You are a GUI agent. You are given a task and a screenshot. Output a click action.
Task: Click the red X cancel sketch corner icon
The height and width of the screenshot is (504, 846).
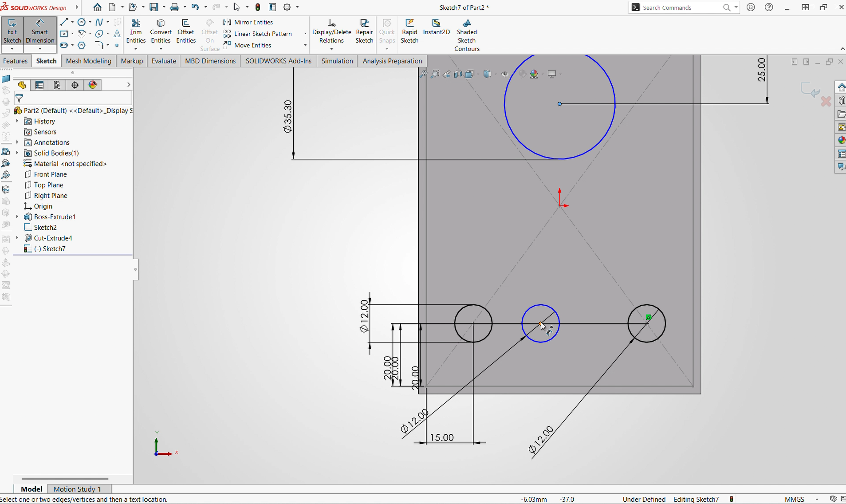(x=826, y=102)
